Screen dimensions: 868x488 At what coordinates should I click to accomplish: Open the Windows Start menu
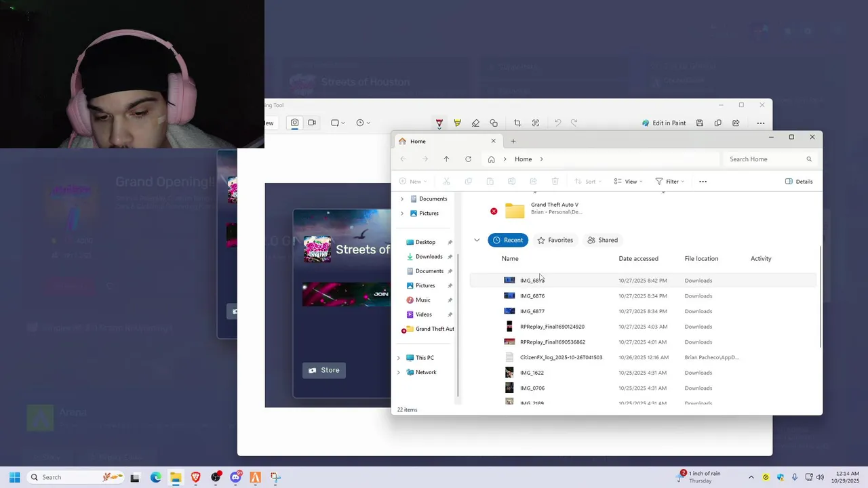point(14,477)
